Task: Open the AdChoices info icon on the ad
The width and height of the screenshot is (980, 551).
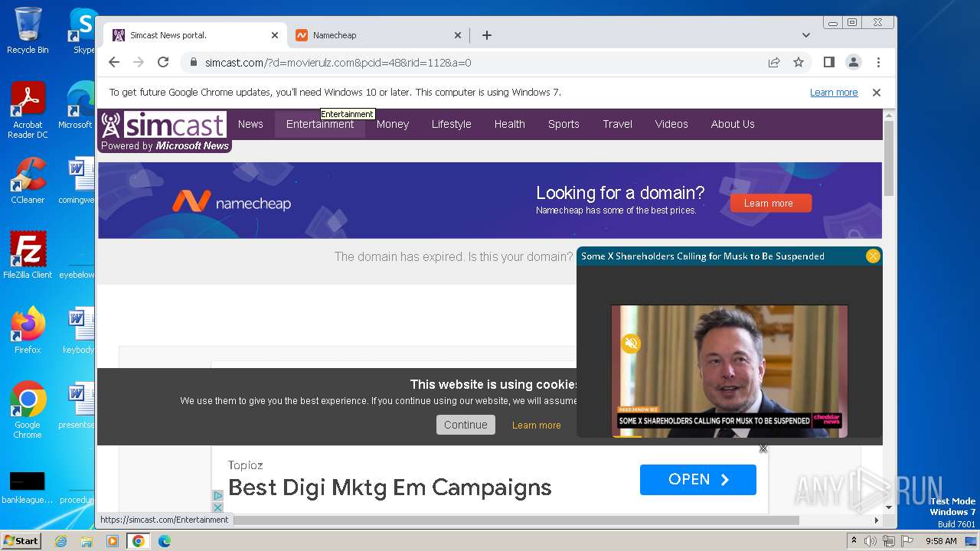Action: click(217, 495)
